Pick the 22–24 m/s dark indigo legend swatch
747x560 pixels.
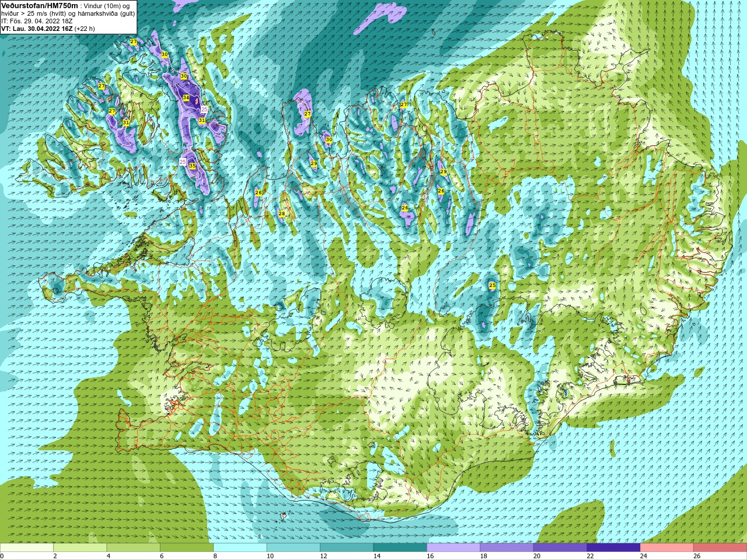(614, 548)
